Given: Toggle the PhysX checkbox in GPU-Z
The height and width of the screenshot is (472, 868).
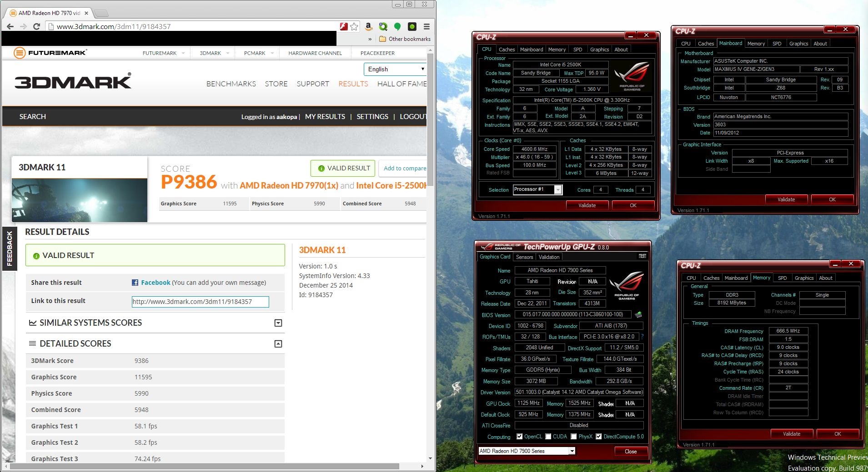Looking at the screenshot, I should point(574,437).
